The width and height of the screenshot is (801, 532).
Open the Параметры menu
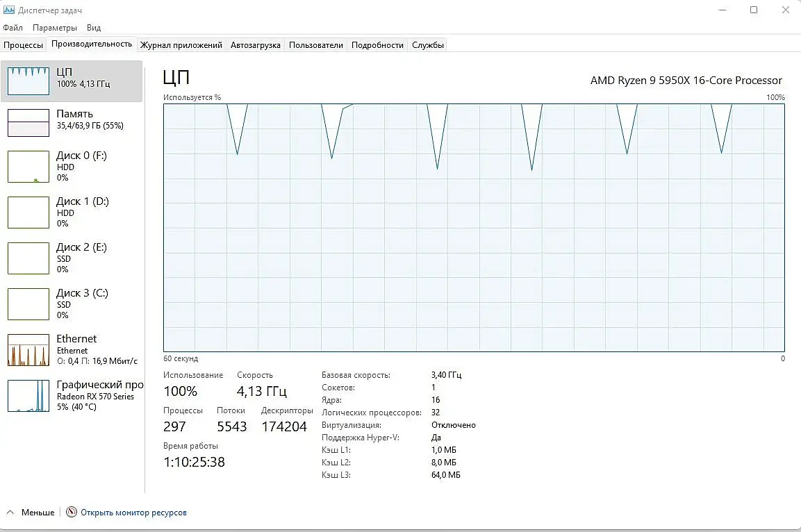55,28
